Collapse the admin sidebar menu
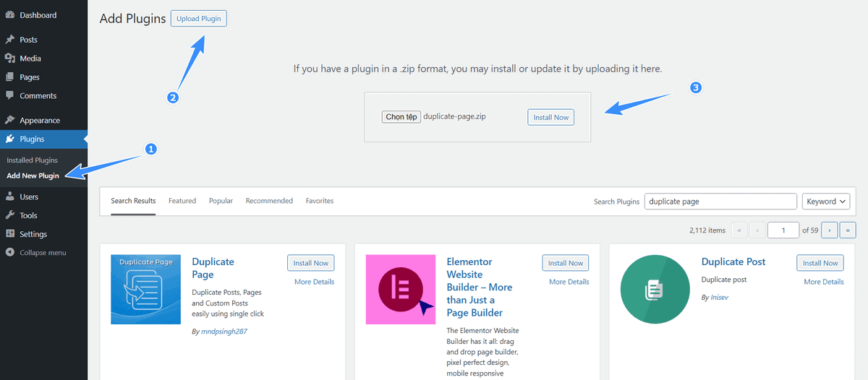This screenshot has width=868, height=380. tap(43, 253)
